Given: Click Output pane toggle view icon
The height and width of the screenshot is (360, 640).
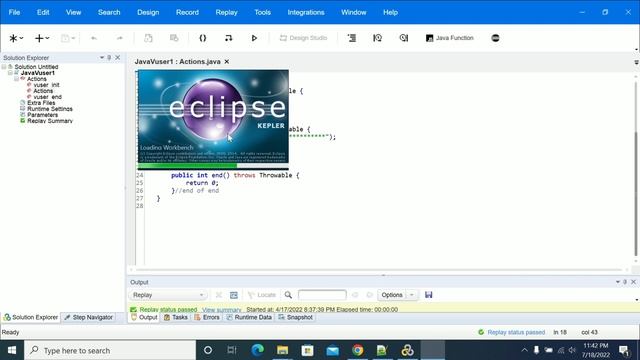Looking at the screenshot, I should [233, 295].
